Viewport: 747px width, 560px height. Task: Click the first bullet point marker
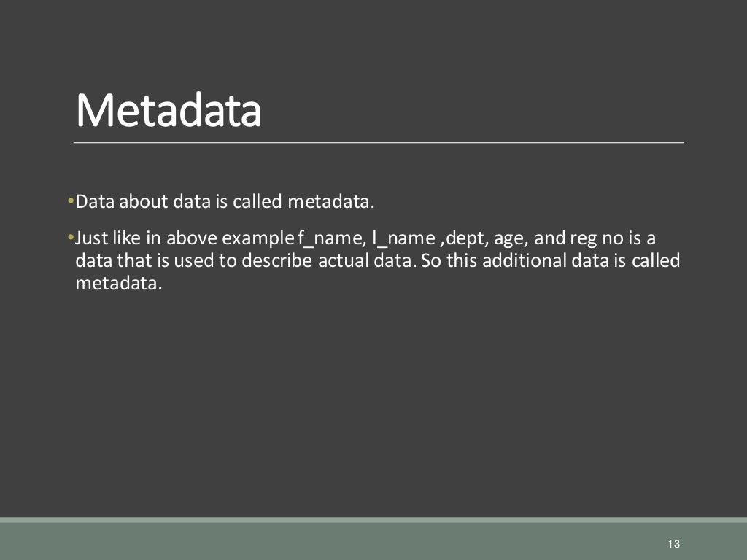point(71,200)
